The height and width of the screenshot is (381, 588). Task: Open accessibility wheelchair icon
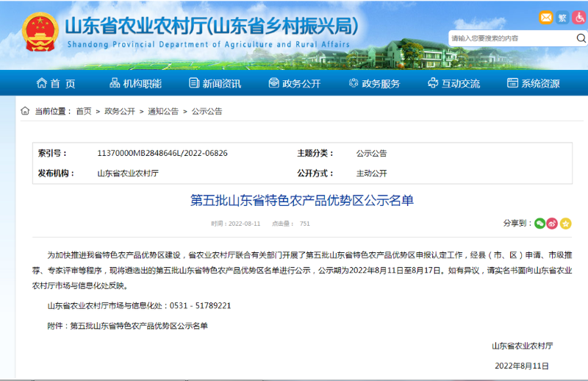pos(579,18)
